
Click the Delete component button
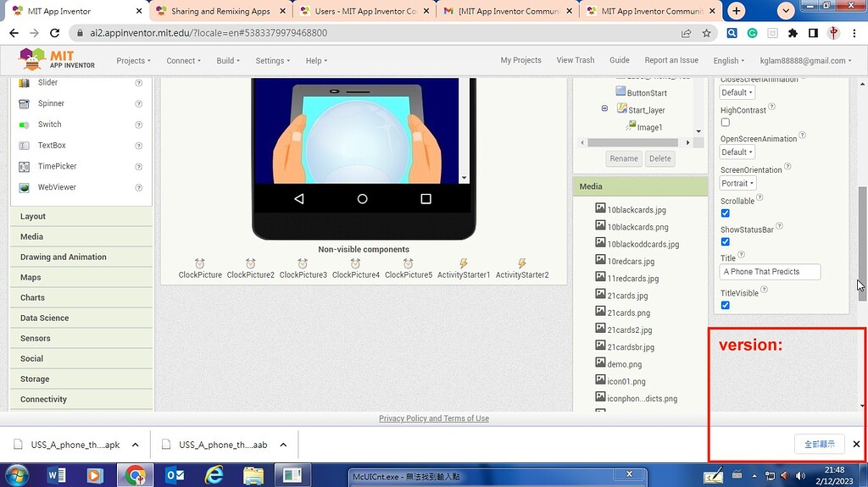tap(659, 159)
